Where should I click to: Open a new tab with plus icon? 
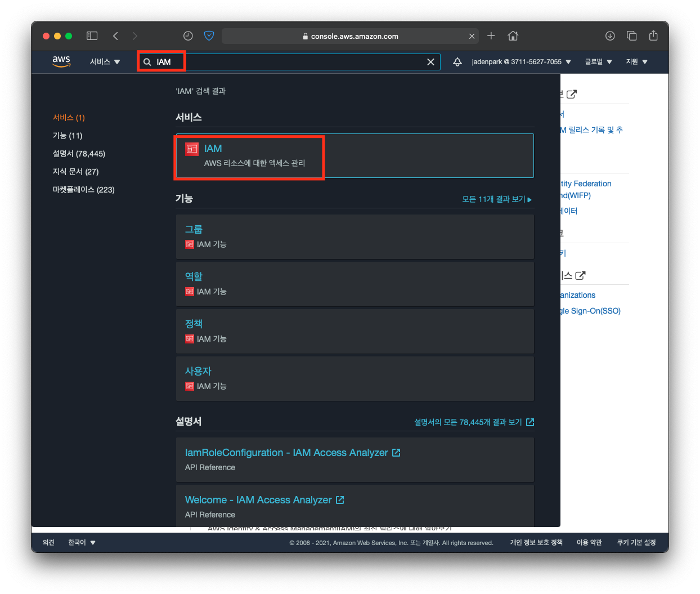click(x=491, y=36)
